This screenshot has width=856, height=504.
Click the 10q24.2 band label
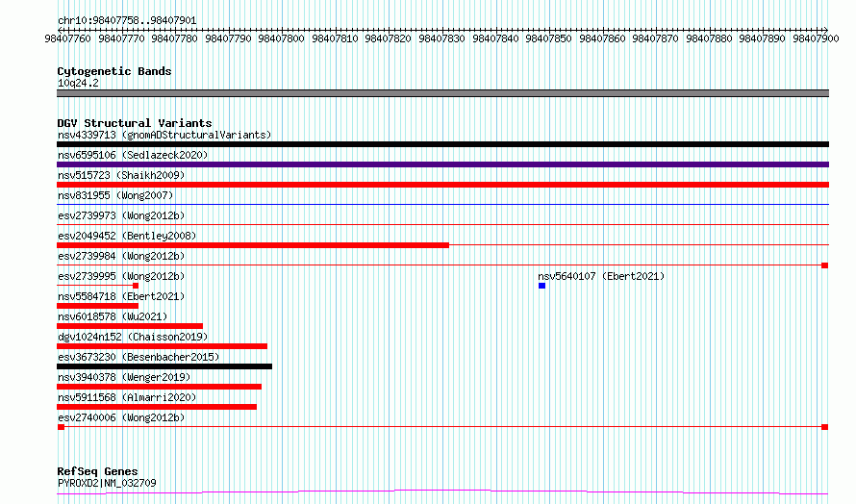[x=78, y=83]
